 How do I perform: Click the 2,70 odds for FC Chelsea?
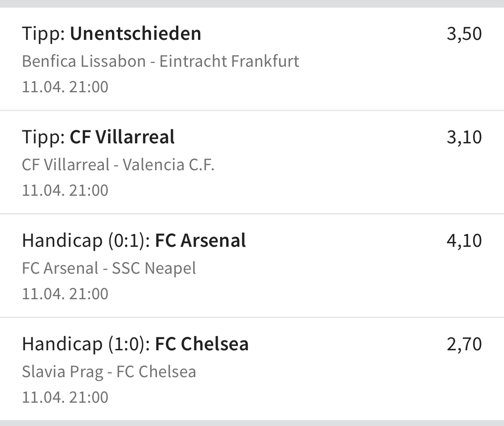click(x=464, y=344)
